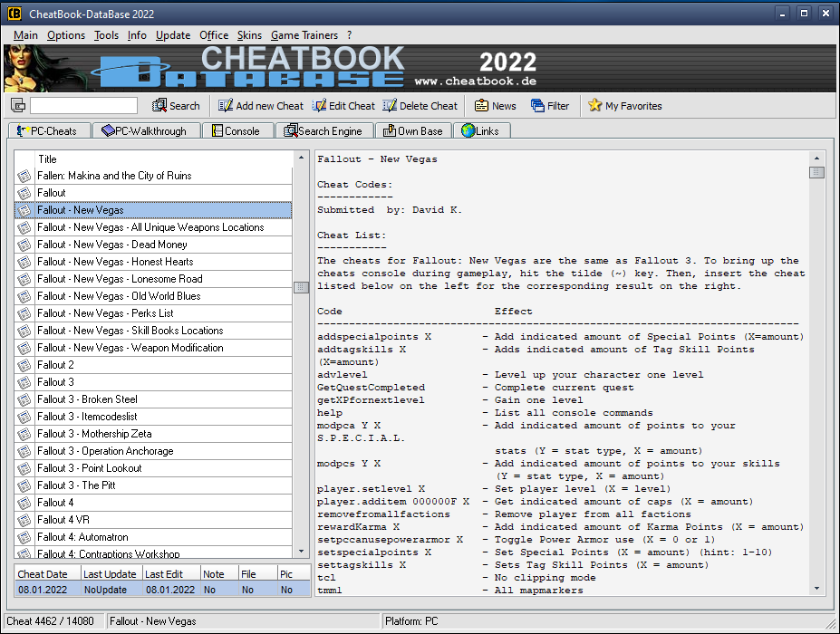Image resolution: width=840 pixels, height=634 pixels.
Task: Click the Search toolbar button
Action: [177, 105]
